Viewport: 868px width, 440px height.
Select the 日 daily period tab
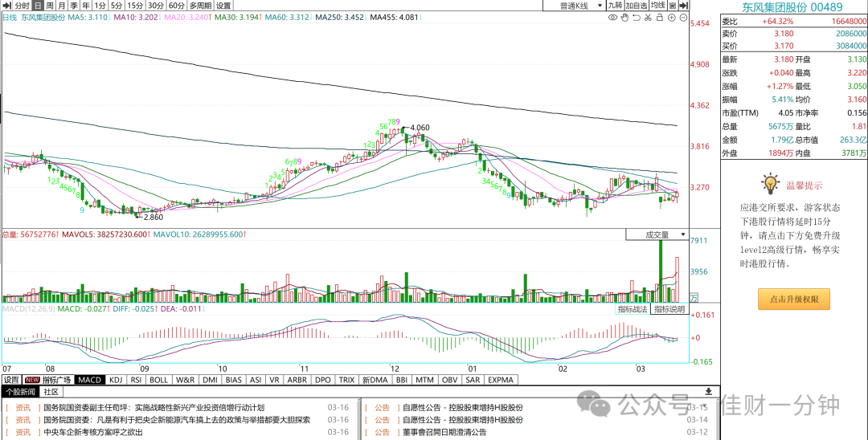[x=37, y=6]
